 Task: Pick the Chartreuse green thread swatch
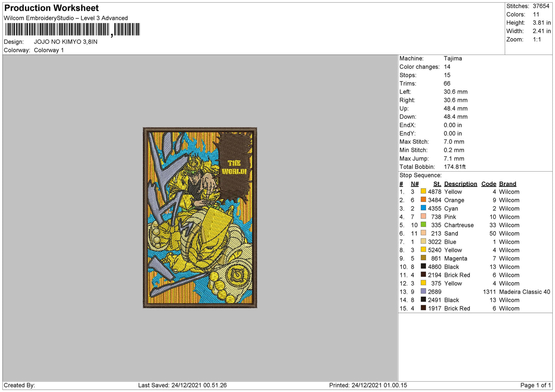tap(423, 225)
